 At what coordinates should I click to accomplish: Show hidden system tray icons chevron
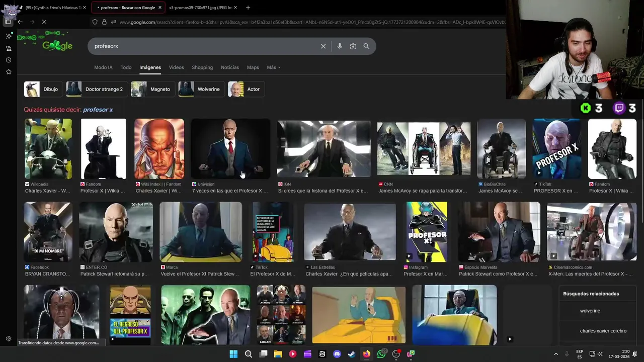pos(556,354)
